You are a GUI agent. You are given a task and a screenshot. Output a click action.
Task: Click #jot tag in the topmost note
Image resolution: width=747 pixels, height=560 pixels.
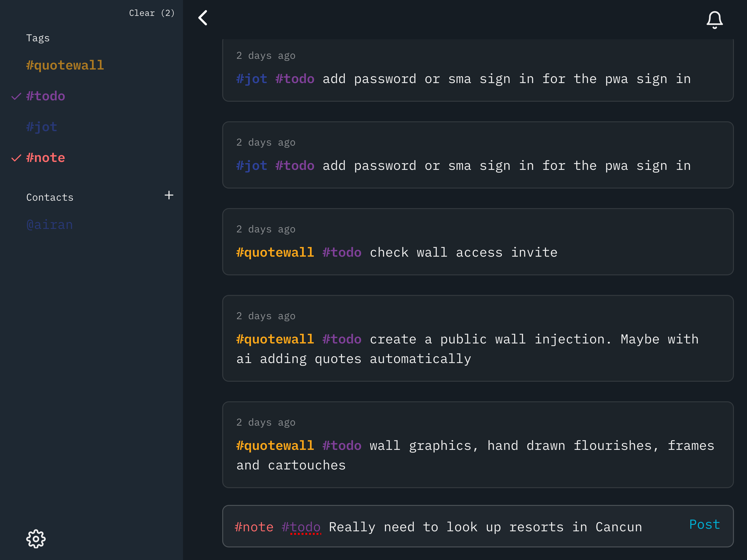[x=252, y=79]
